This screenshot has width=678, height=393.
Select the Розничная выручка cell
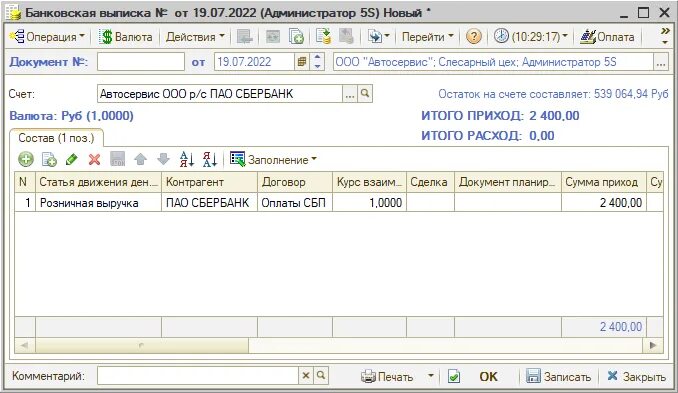[x=99, y=203]
